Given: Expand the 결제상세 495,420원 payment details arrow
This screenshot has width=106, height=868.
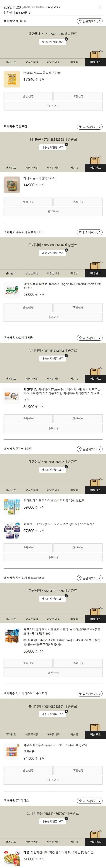Looking at the screenshot, I should coord(30,13).
